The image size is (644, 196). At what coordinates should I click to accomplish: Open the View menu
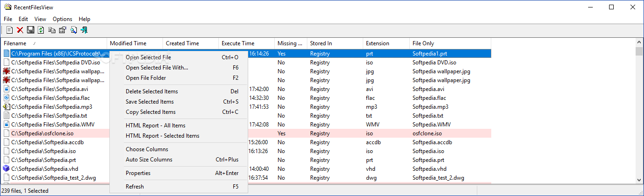pyautogui.click(x=40, y=19)
